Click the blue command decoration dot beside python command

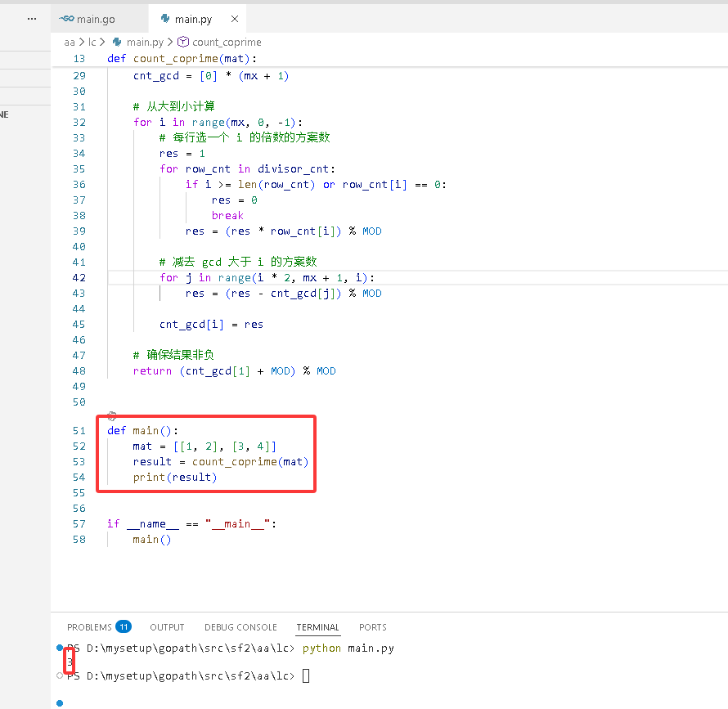coord(60,648)
